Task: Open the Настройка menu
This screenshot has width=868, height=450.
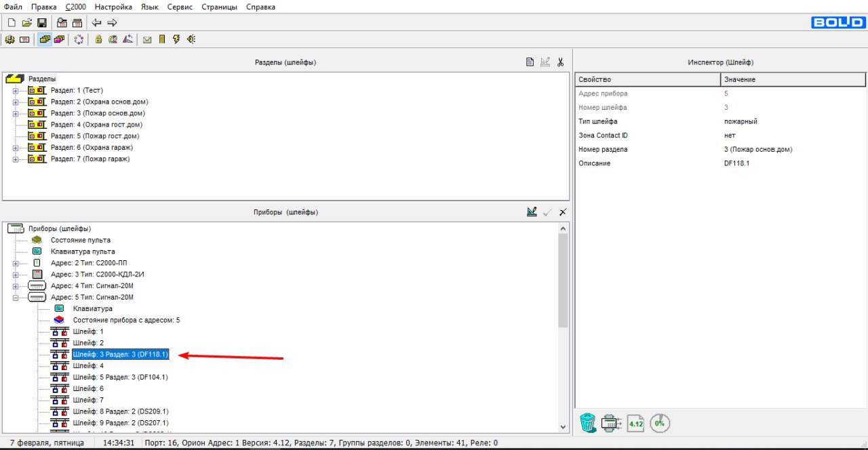Action: [114, 7]
